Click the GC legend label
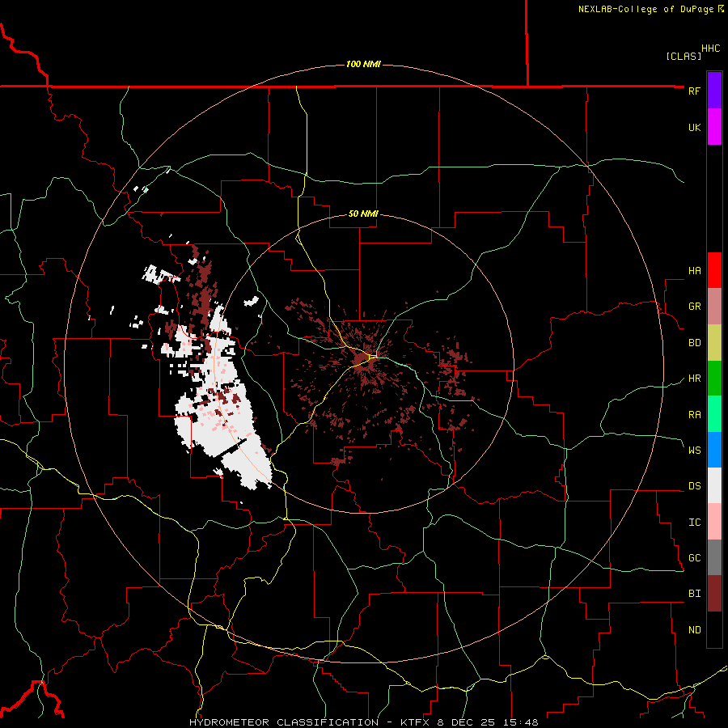Viewport: 728px width, 728px height. (x=694, y=557)
